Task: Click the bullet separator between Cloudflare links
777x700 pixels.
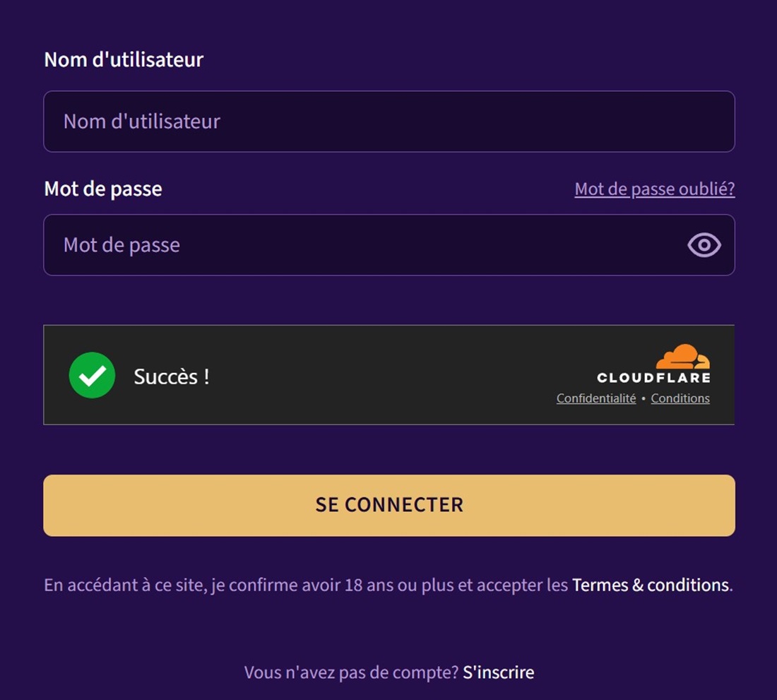Action: pyautogui.click(x=643, y=398)
